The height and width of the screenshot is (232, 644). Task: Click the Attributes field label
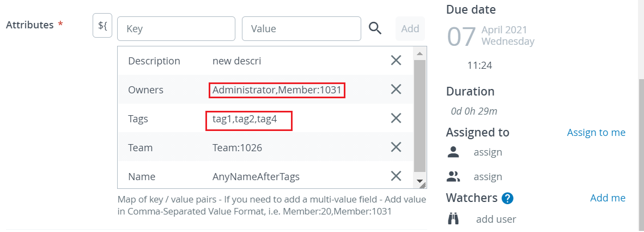point(29,25)
